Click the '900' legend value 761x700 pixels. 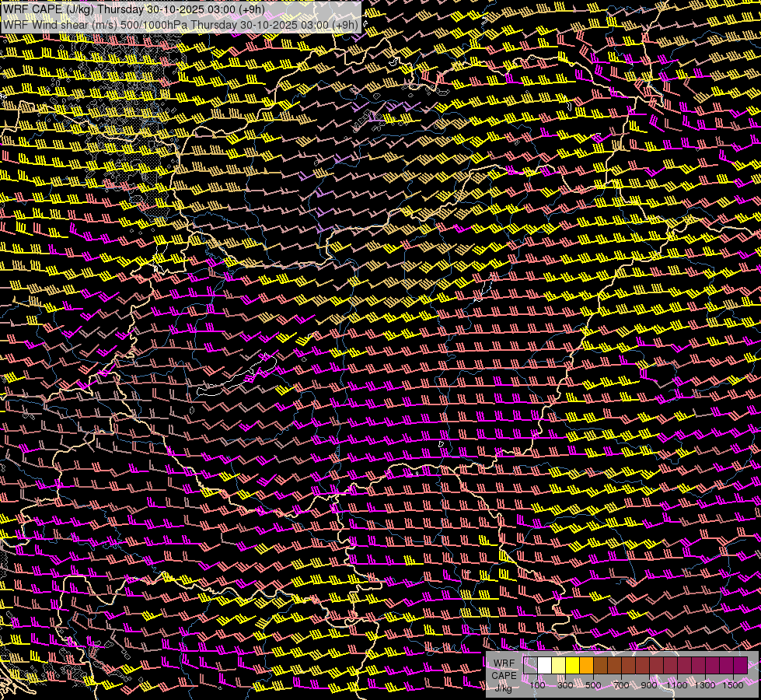pos(649,685)
